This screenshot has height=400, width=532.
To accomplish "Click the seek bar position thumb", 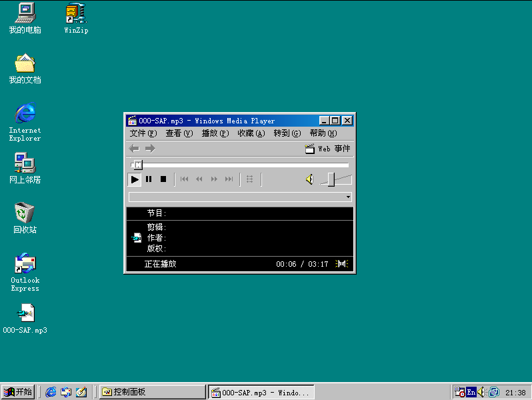I will coord(138,165).
